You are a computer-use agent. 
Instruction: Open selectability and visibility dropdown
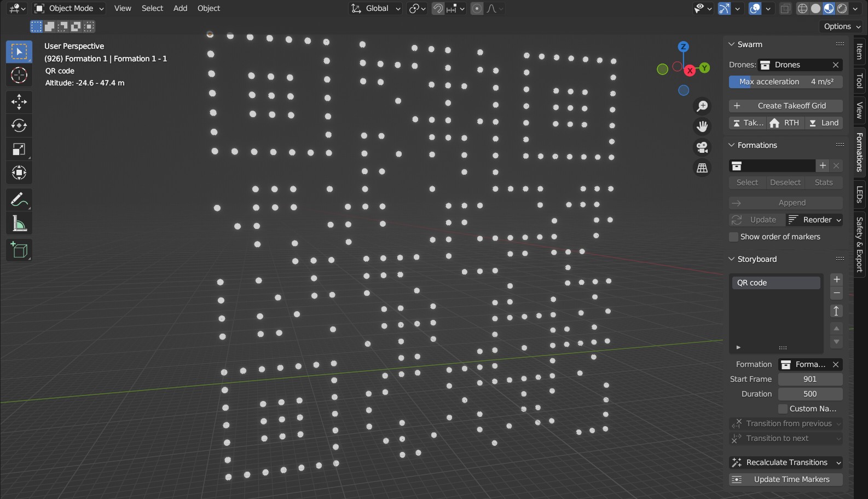click(703, 8)
